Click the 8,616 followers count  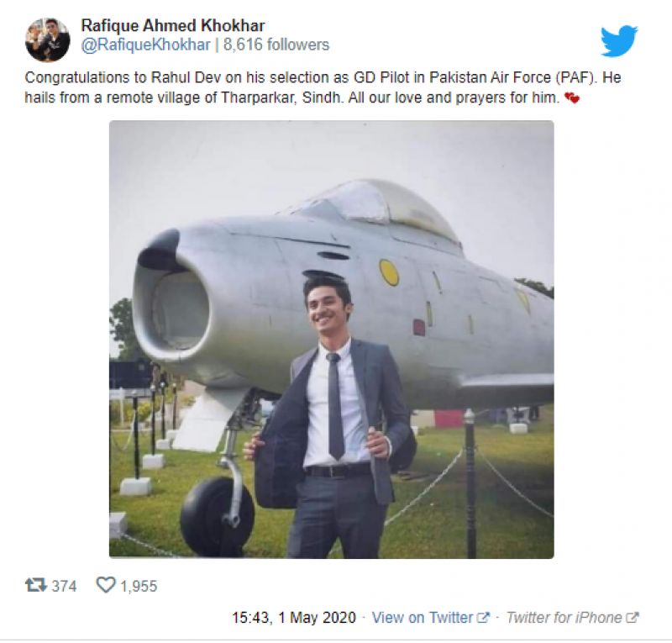pyautogui.click(x=276, y=45)
